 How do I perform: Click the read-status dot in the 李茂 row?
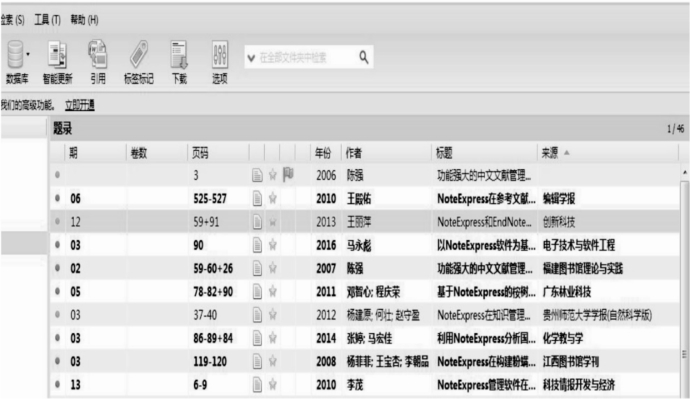[x=58, y=384]
